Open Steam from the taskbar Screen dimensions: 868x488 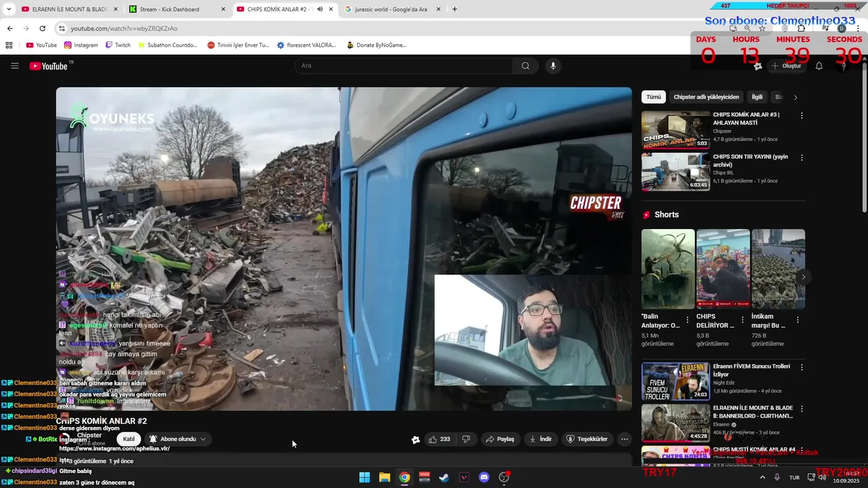click(444, 477)
